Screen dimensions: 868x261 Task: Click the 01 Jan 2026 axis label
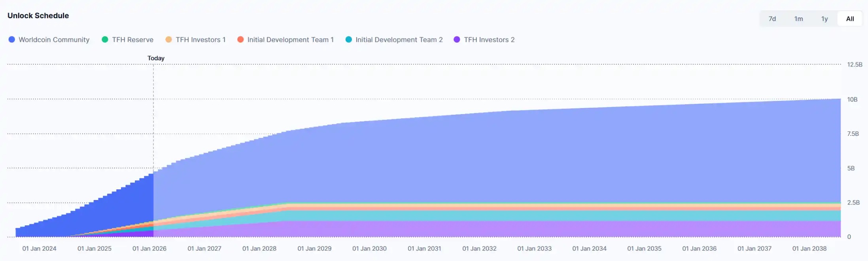(x=149, y=248)
